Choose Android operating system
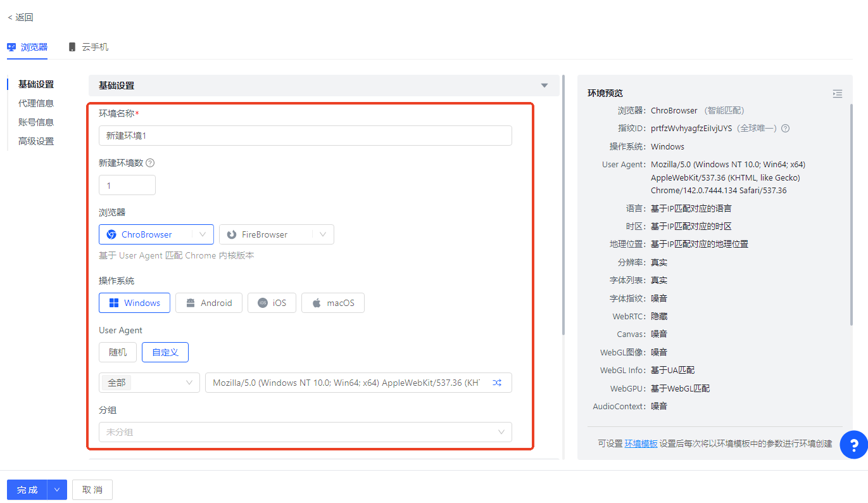 pyautogui.click(x=208, y=303)
